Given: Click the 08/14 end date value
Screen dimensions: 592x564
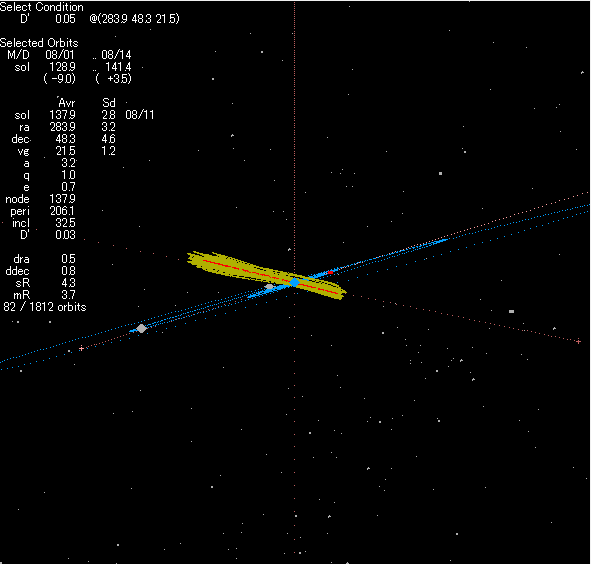Looking at the screenshot, I should [116, 55].
